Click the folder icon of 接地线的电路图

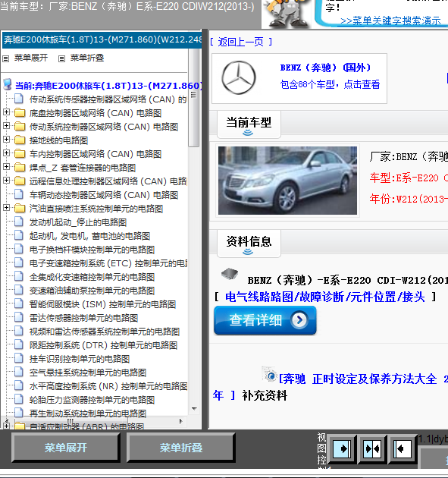point(20,140)
